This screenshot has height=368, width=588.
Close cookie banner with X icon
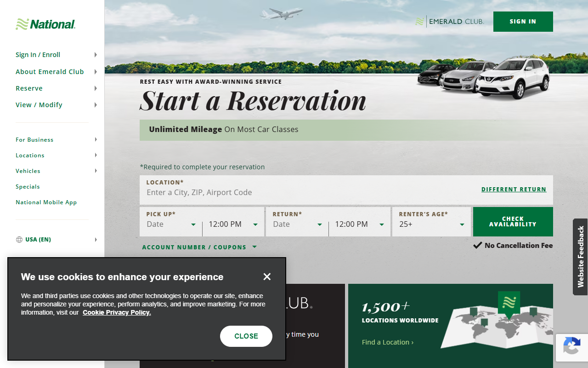point(267,276)
